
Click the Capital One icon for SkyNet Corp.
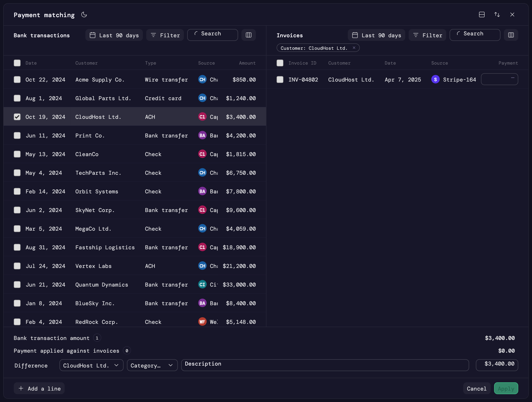pos(202,210)
